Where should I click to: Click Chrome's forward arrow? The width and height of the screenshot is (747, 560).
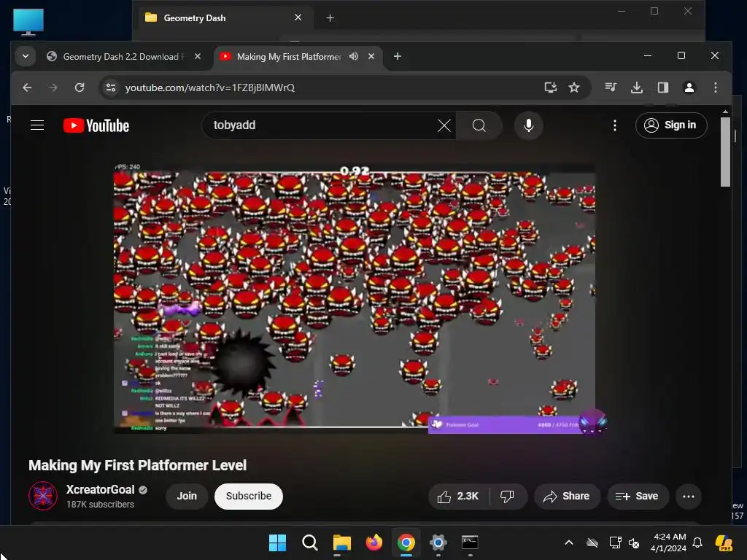click(x=53, y=87)
